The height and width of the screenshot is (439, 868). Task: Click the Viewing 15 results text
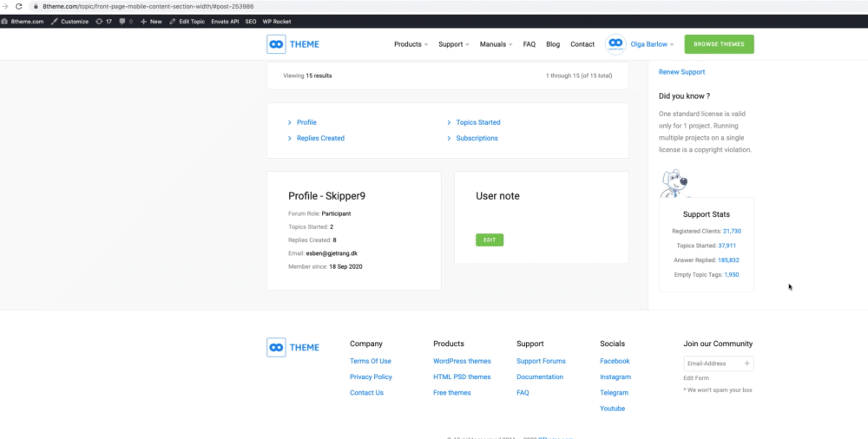(x=307, y=75)
